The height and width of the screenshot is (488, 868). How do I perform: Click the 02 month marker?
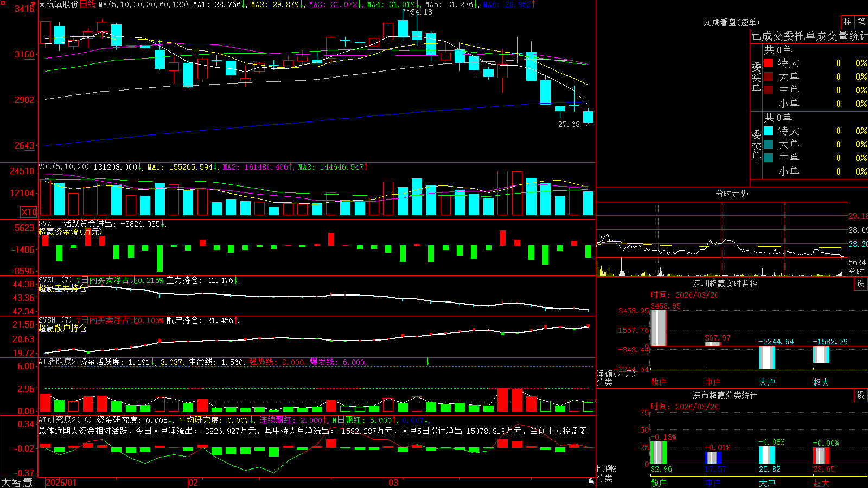193,483
